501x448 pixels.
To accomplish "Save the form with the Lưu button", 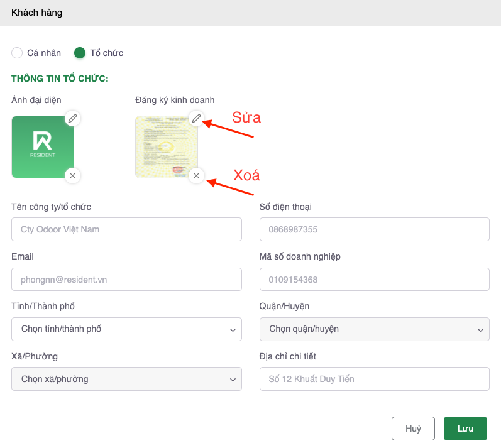I will pyautogui.click(x=465, y=429).
